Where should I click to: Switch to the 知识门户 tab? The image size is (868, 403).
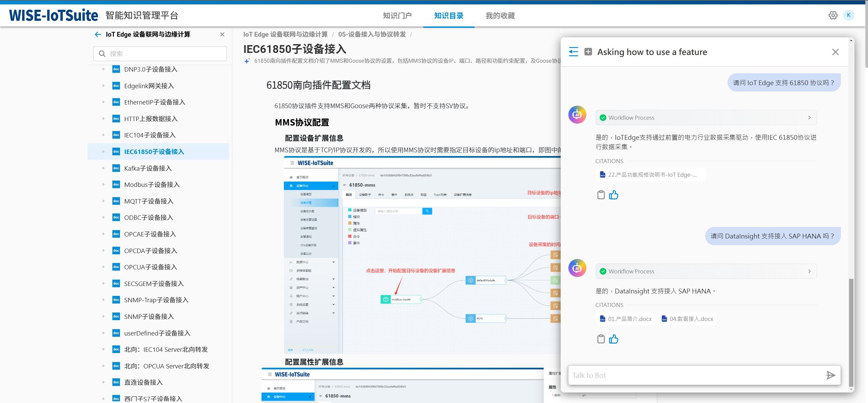click(x=397, y=16)
